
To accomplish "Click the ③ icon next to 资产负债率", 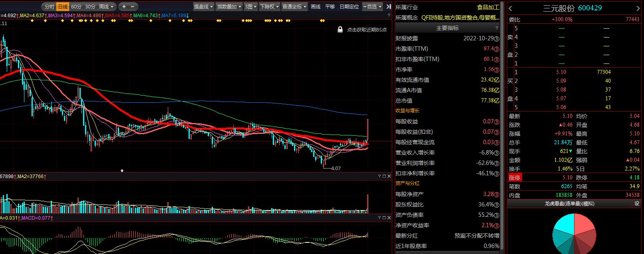I will coord(497,215).
